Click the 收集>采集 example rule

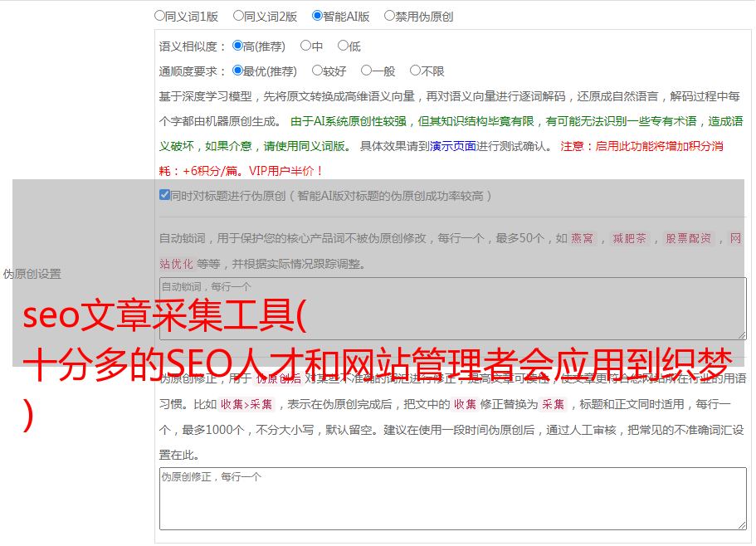tap(246, 404)
